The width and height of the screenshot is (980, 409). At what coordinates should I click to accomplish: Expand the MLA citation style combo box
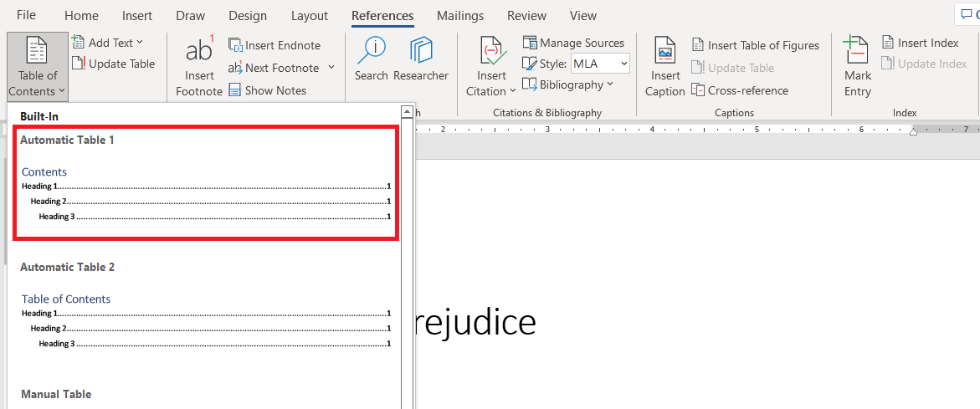coord(600,64)
